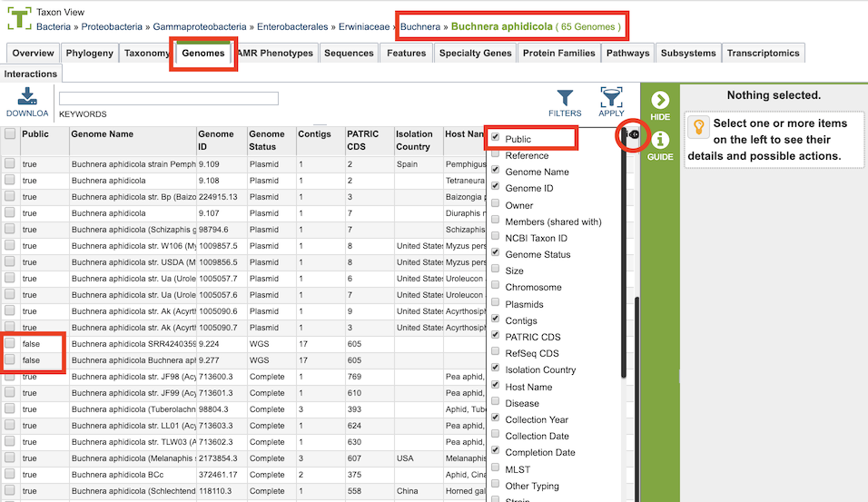Go to Proteobacteria breadcrumb link
868x502 pixels.
(x=112, y=26)
